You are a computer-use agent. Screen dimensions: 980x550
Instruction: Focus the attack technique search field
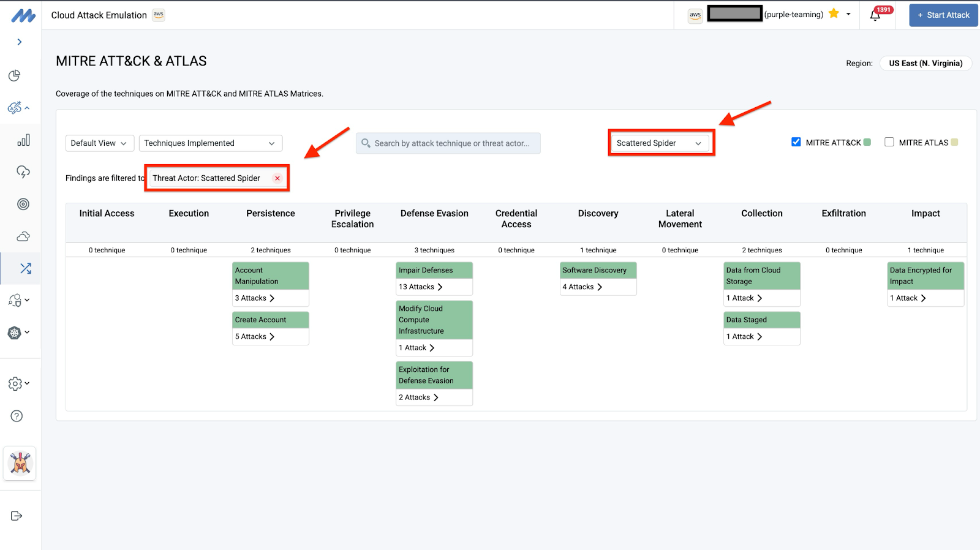coord(448,143)
